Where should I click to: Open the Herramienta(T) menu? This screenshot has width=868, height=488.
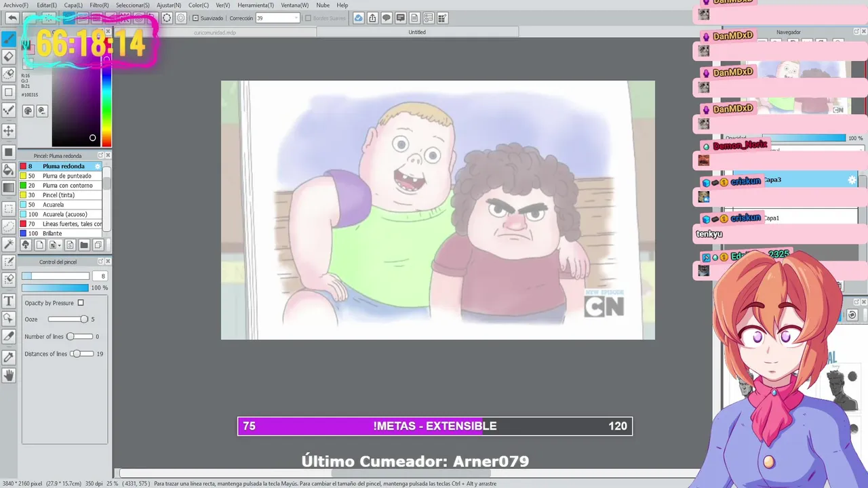(256, 5)
